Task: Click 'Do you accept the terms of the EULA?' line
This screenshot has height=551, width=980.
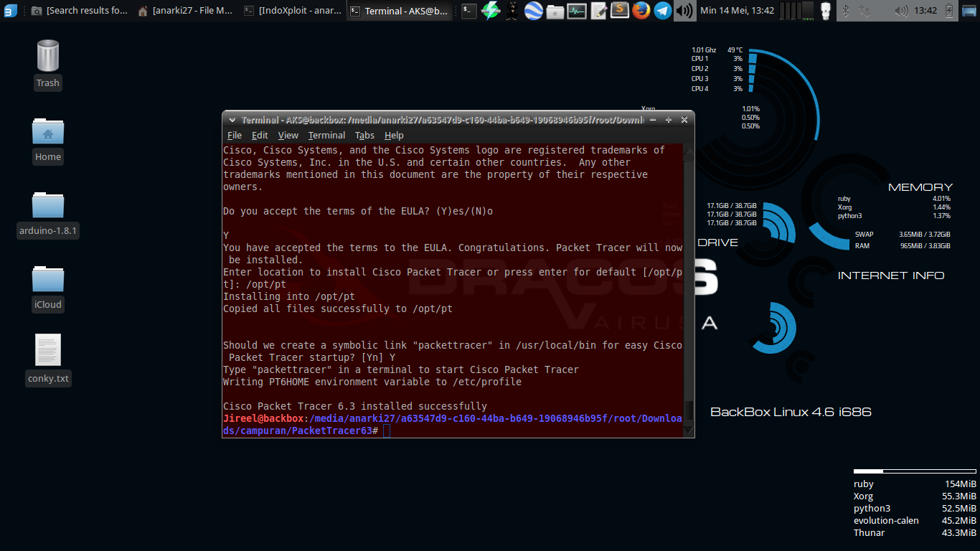Action: click(358, 211)
